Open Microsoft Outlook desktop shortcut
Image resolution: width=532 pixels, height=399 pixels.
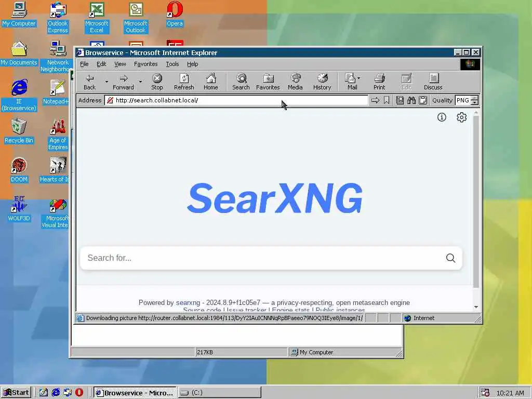click(136, 17)
